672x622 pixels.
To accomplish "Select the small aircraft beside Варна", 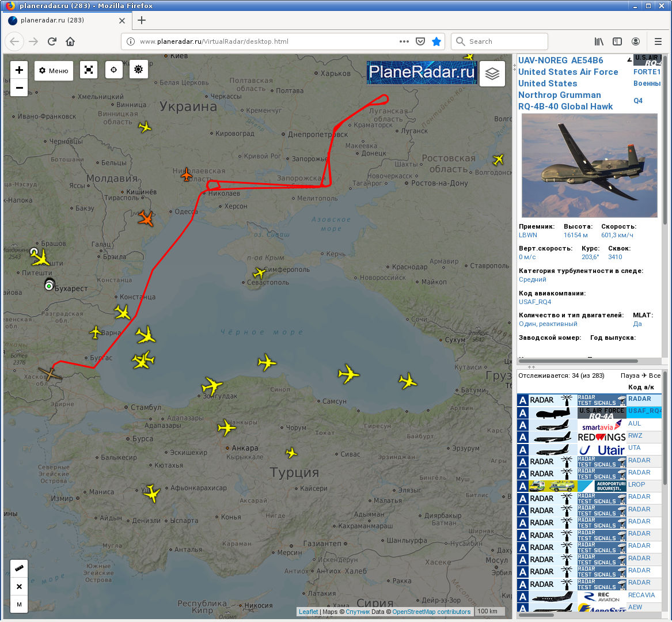I will click(x=95, y=332).
